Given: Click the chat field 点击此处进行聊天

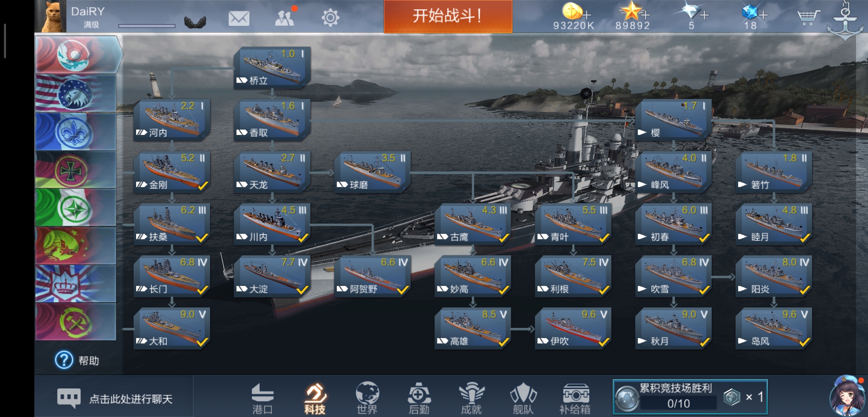Looking at the screenshot, I should point(115,398).
